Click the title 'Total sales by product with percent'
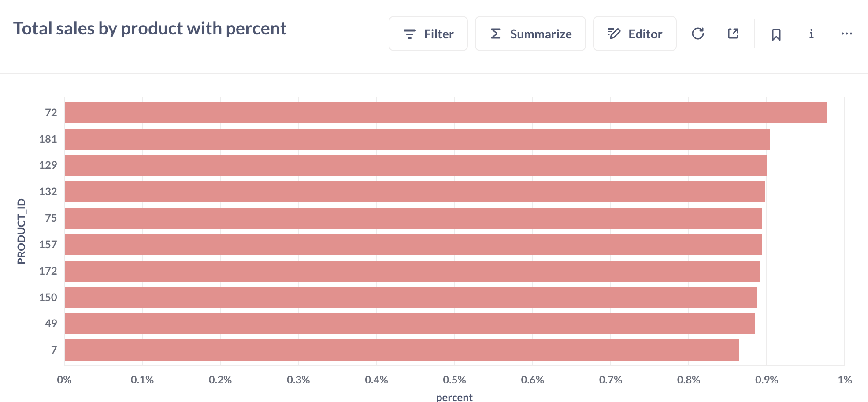The image size is (868, 402). coord(150,29)
